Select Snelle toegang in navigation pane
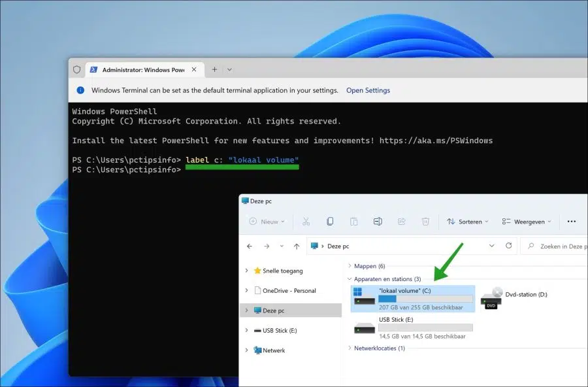This screenshot has height=387, width=588. [x=282, y=271]
